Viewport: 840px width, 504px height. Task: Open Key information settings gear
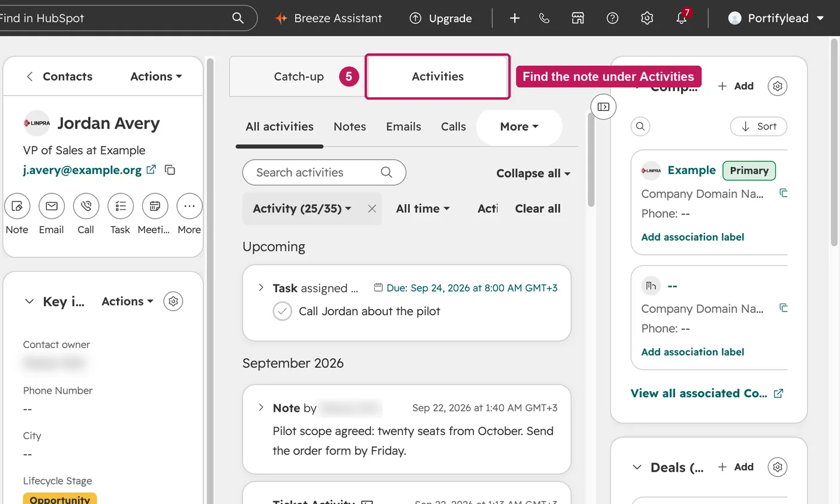[x=173, y=301]
